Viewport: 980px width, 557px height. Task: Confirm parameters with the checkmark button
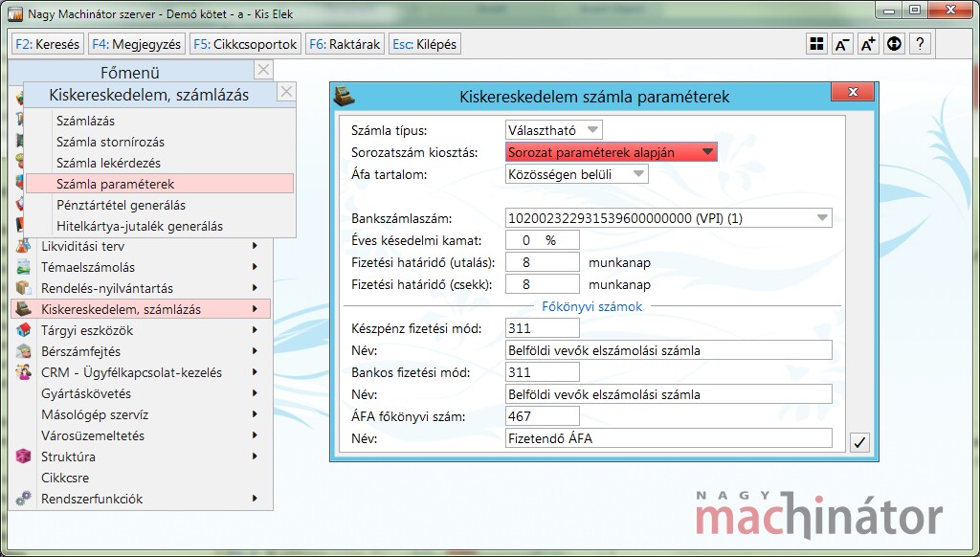point(860,442)
